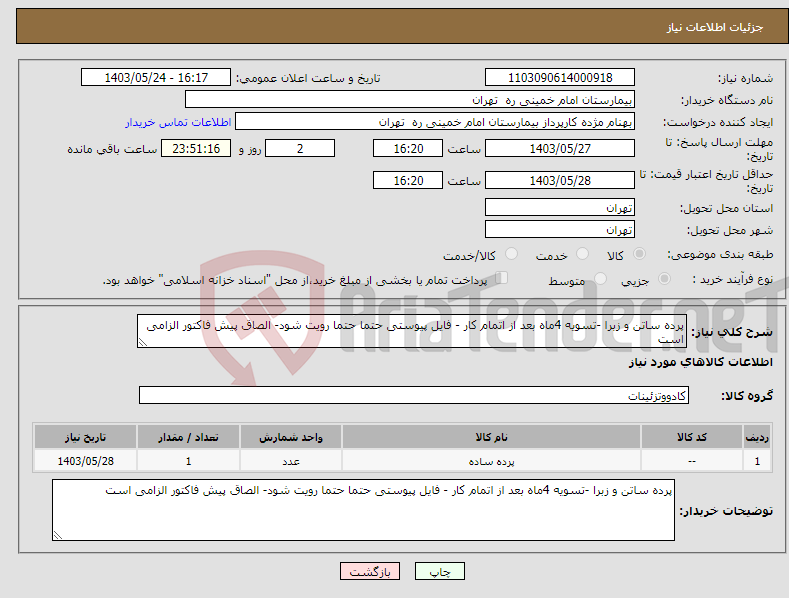Select the کالا radio button

point(639,254)
